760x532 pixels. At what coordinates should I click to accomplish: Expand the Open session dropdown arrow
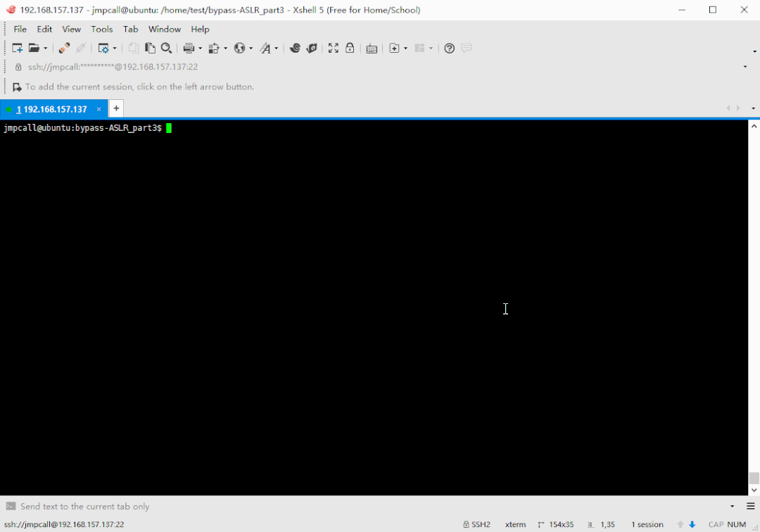click(x=46, y=49)
